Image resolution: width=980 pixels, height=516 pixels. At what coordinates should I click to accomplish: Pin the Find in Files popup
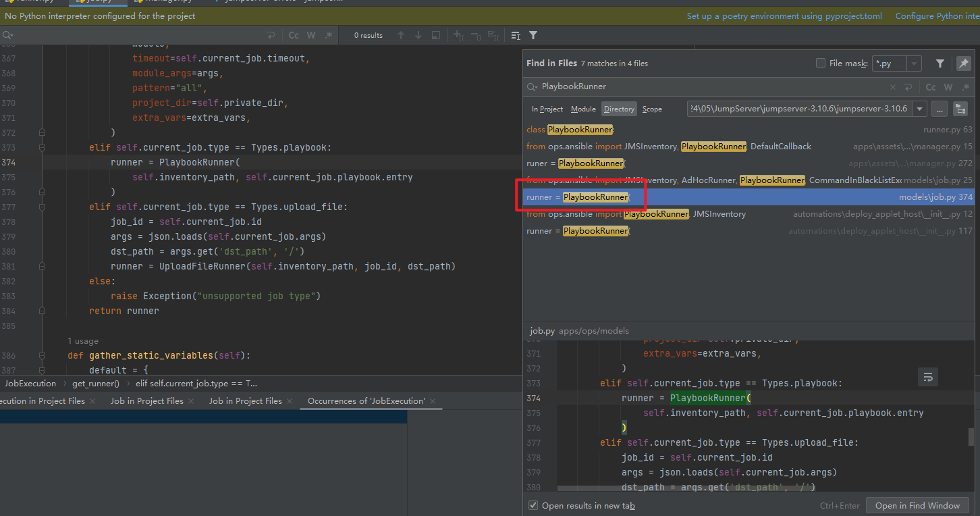point(963,63)
